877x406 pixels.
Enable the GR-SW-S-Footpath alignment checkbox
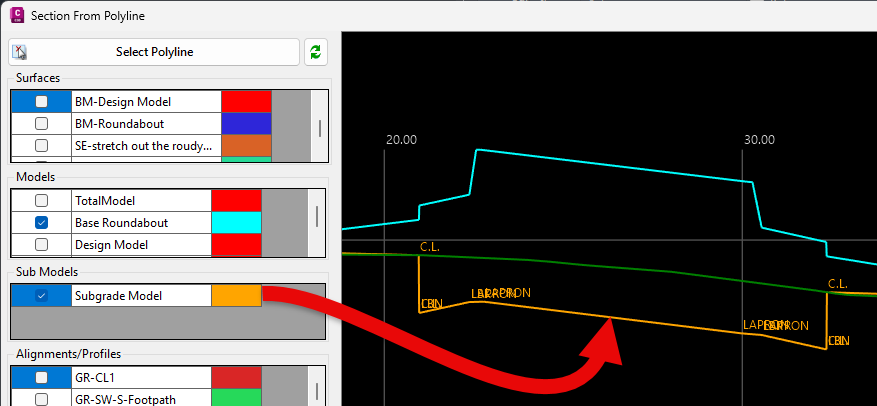41,399
